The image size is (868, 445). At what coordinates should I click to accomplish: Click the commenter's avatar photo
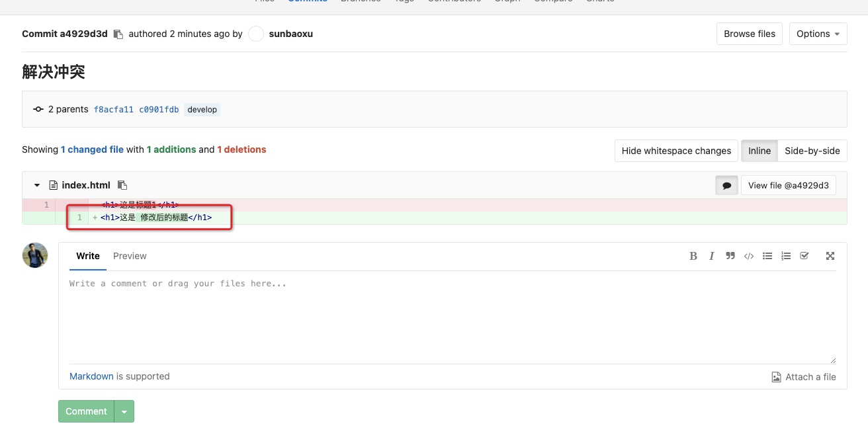35,255
